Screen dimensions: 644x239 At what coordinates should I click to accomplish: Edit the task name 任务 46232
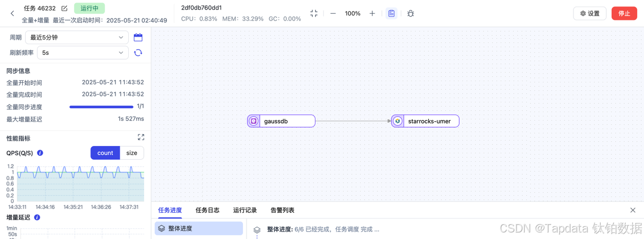[64, 8]
